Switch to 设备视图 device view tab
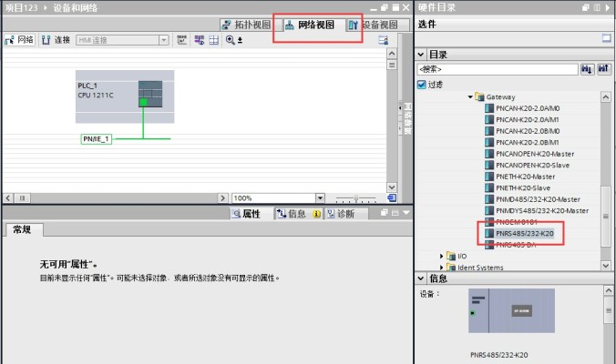Screen dimensions: 616x364 [374, 25]
